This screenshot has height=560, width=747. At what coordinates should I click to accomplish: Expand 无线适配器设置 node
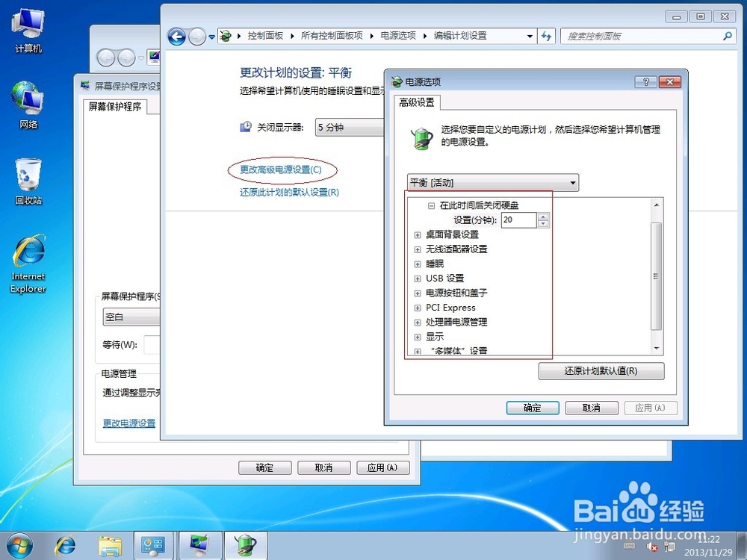418,249
